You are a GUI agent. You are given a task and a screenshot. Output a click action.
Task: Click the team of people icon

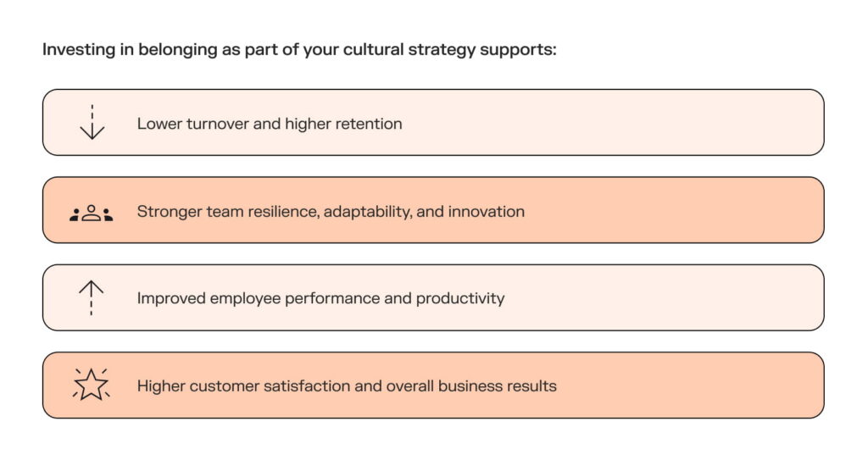(91, 212)
